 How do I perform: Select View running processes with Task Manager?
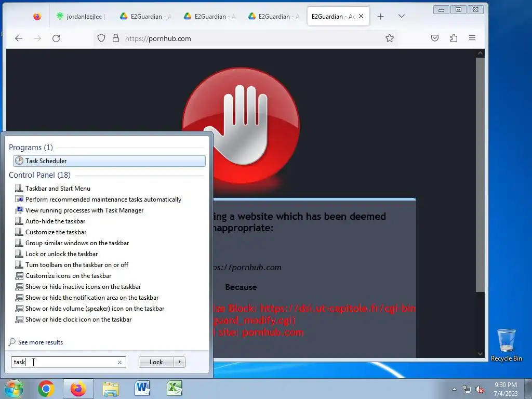coord(84,210)
